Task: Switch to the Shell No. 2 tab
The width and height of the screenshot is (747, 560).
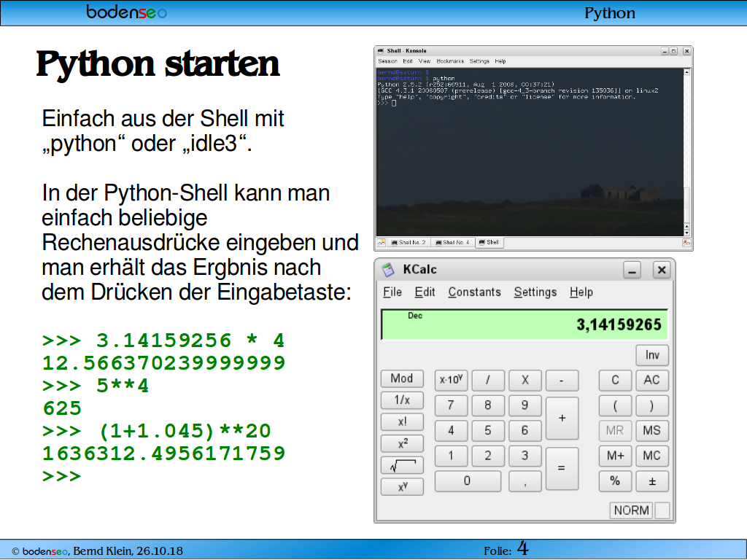Action: (x=409, y=242)
